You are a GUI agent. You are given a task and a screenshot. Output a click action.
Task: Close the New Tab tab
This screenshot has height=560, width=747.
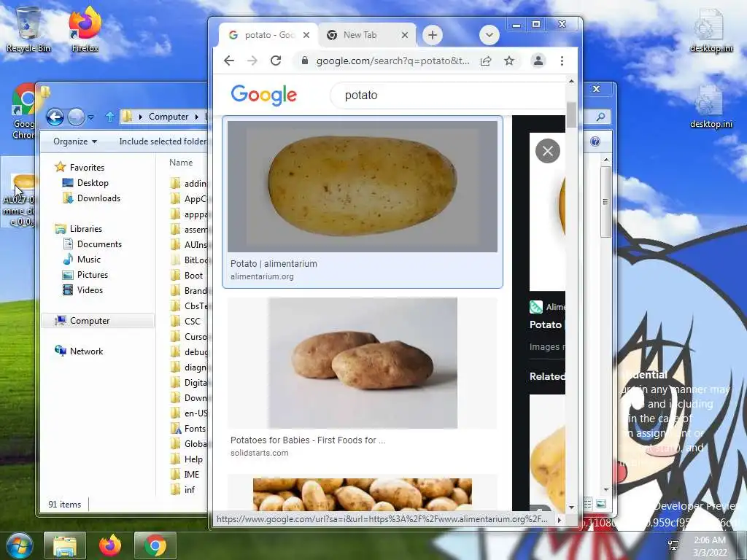[x=404, y=35]
